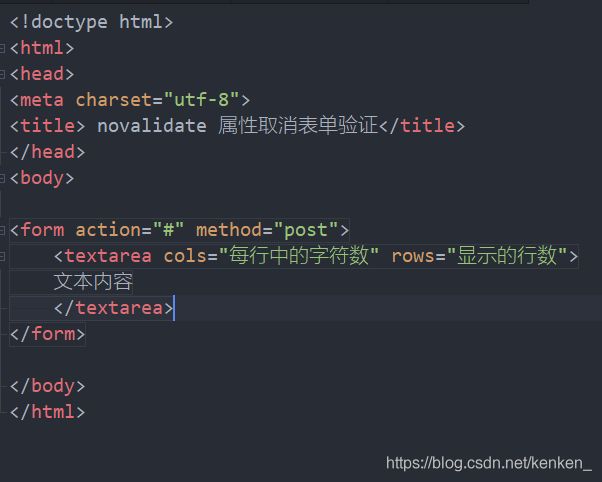Viewport: 602px width, 482px height.
Task: Click the closing body tag
Action: [47, 386]
